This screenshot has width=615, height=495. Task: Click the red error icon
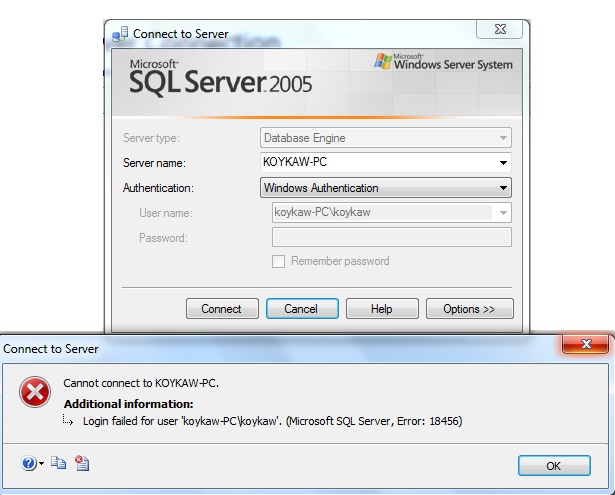coord(35,392)
